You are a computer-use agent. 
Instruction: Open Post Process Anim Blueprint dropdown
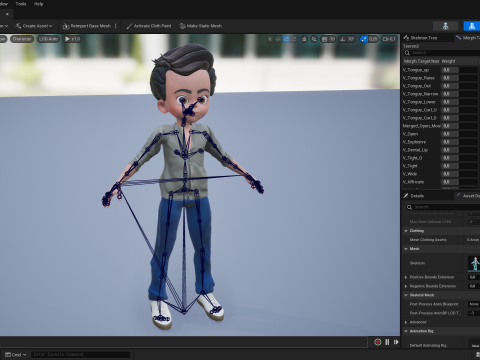(x=474, y=304)
